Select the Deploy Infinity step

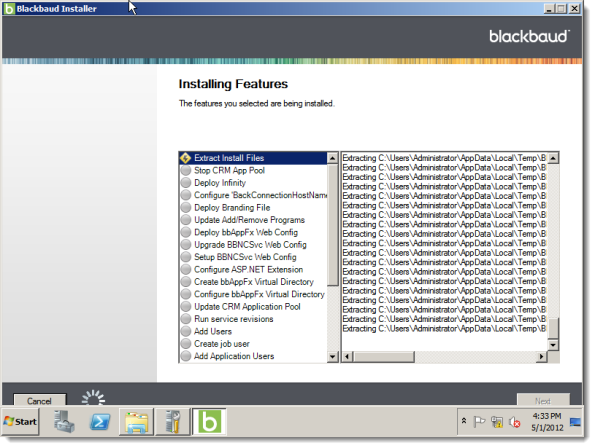[220, 182]
